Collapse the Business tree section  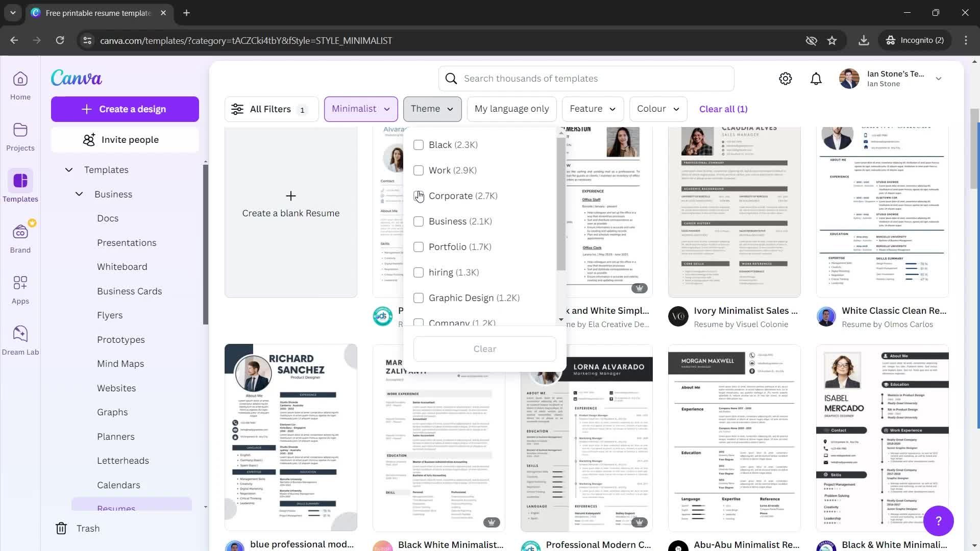point(79,194)
